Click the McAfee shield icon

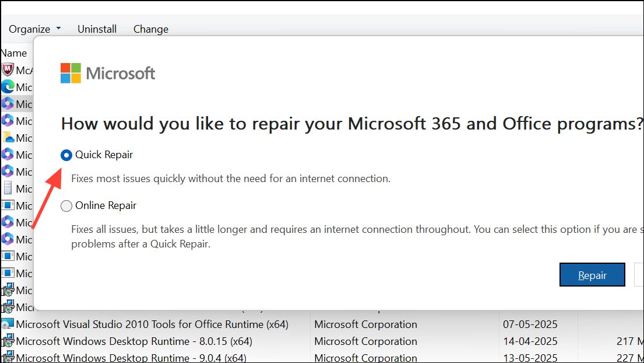pyautogui.click(x=8, y=70)
